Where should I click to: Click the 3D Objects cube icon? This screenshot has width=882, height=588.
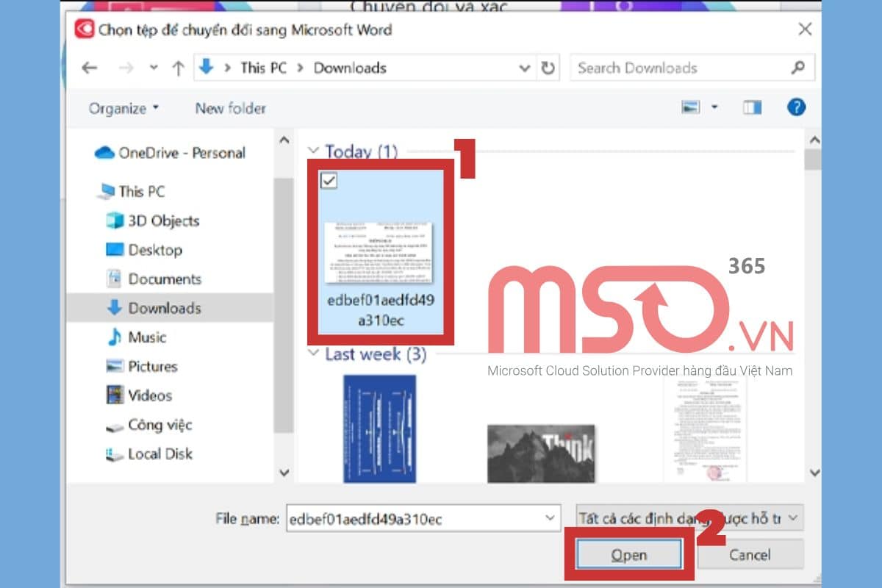tap(115, 220)
